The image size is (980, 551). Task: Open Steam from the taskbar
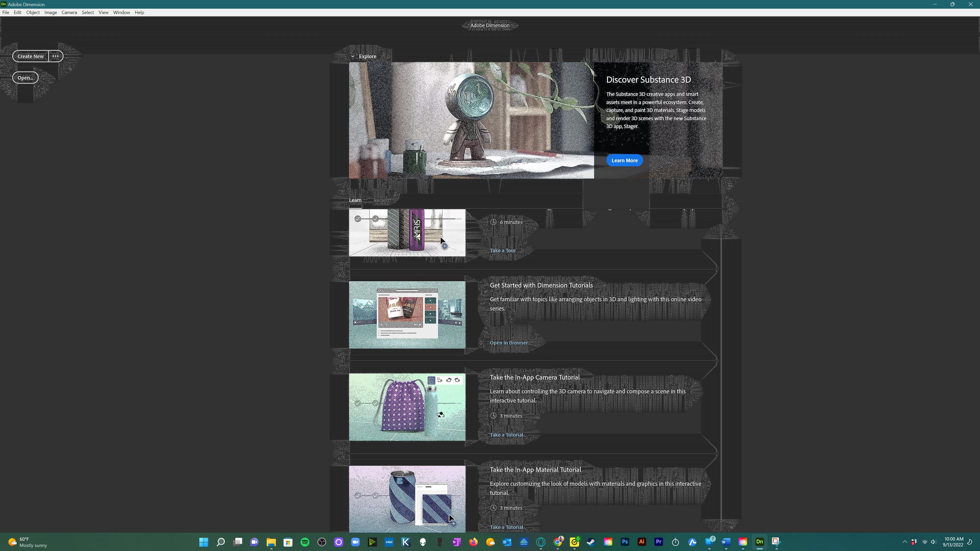tap(591, 542)
